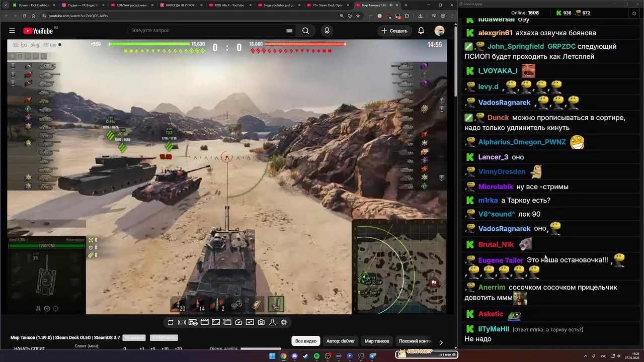Click the reply quote to m1rka
This screenshot has height=362, width=644.
(548, 330)
